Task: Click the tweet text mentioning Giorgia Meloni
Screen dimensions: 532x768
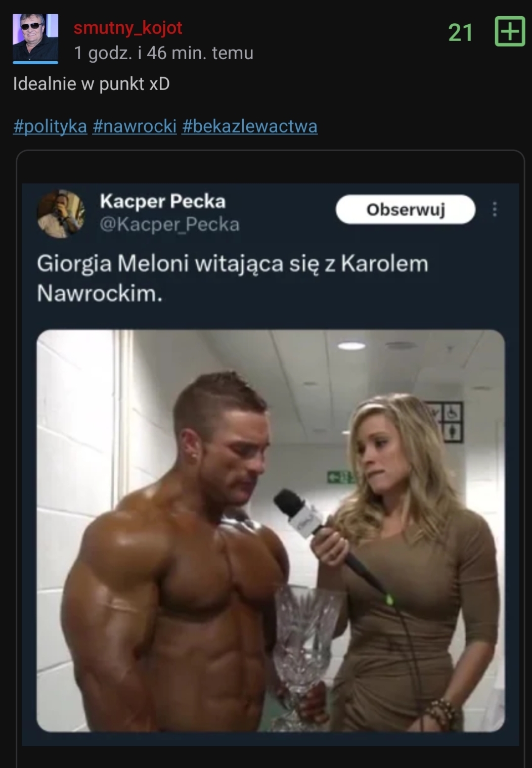Action: point(233,278)
